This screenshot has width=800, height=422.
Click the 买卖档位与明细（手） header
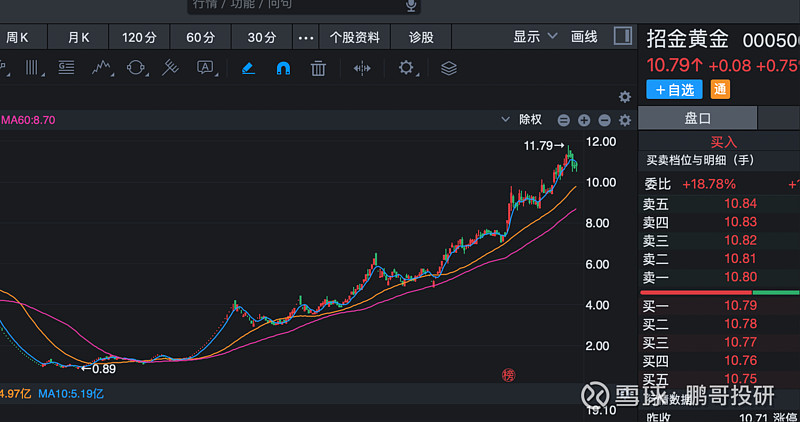click(x=701, y=160)
